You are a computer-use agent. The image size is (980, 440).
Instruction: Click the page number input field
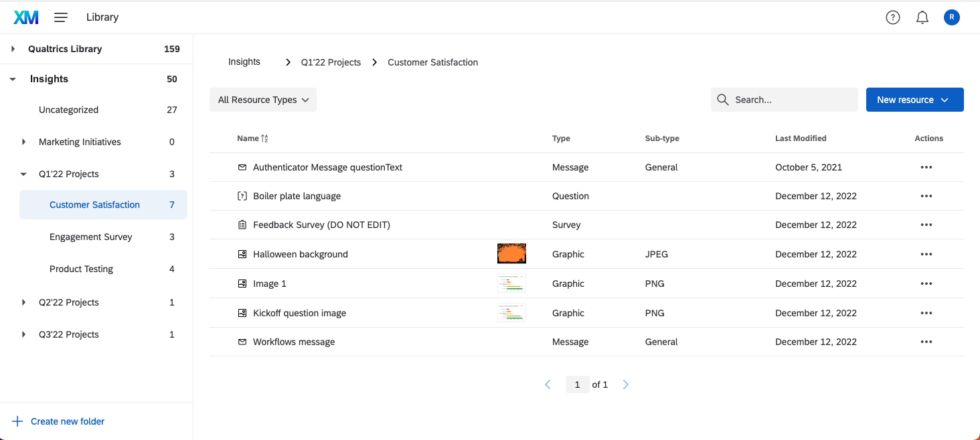[x=577, y=384]
